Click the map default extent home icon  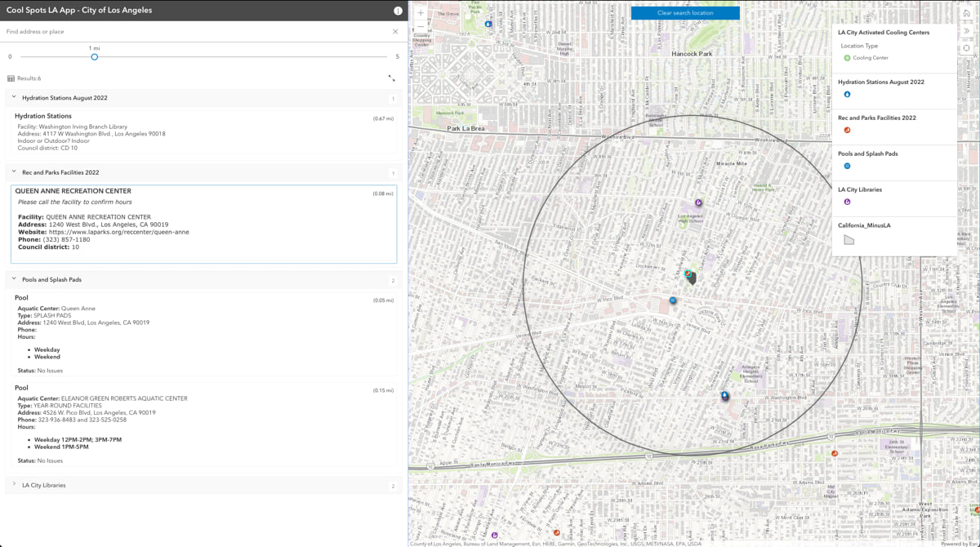967,12
